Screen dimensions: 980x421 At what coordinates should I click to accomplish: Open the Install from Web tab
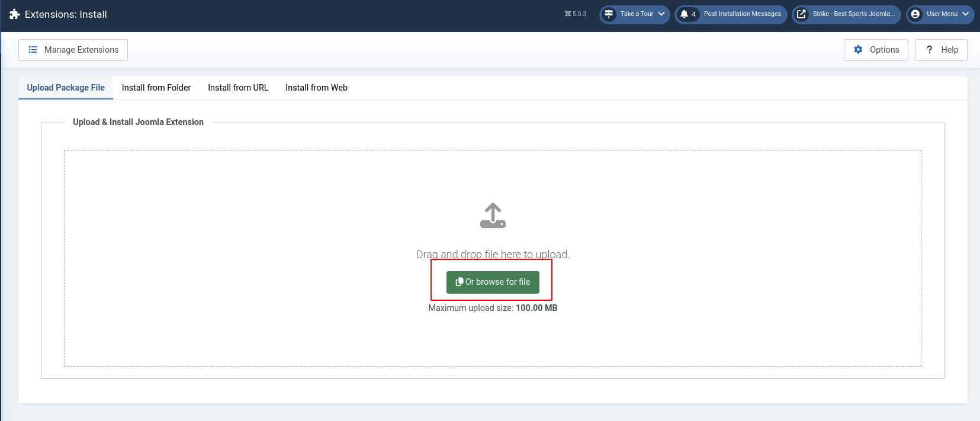click(316, 88)
